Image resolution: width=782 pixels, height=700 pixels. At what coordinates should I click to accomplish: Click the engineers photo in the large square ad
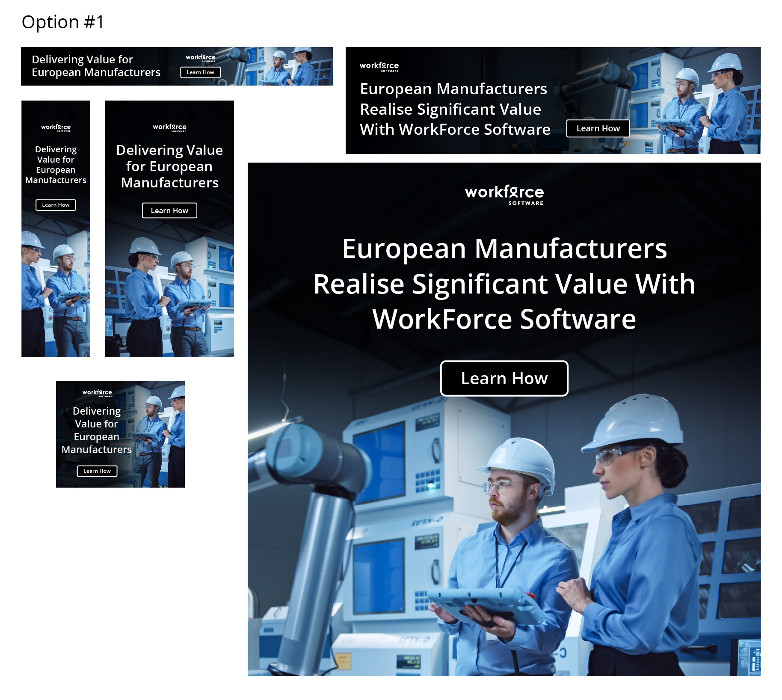[504, 535]
